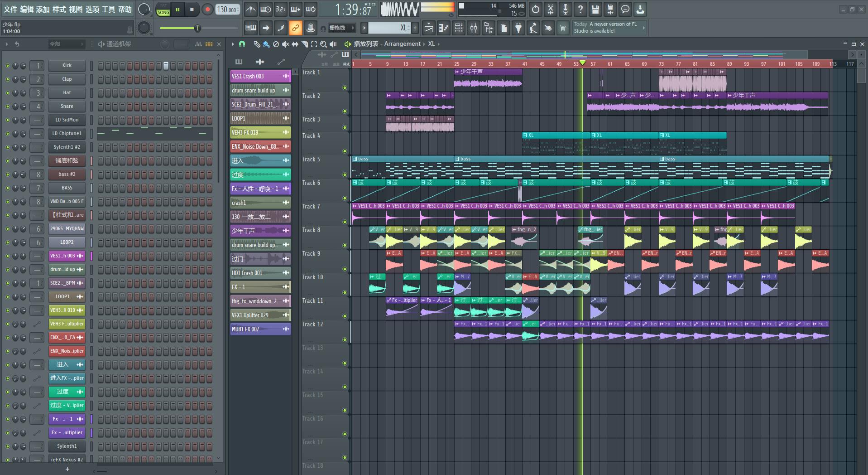Screen dimensions: 868x475
Task: Select the playlist selection tool
Action: tap(314, 44)
